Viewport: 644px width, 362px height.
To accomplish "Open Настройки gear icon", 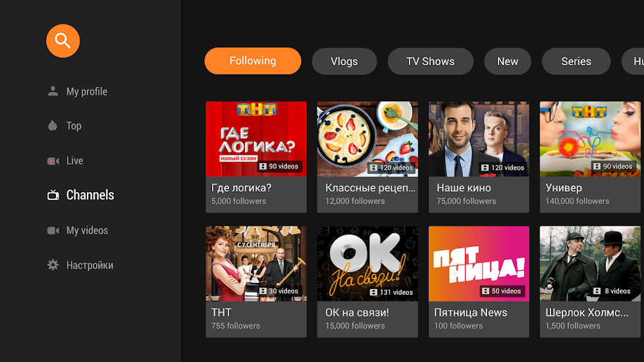I will pyautogui.click(x=53, y=265).
